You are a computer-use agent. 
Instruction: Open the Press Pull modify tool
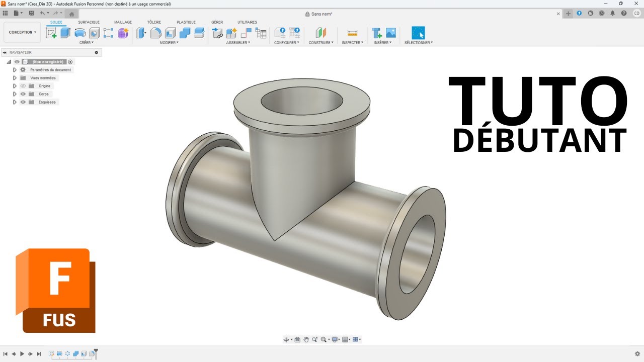coord(141,33)
